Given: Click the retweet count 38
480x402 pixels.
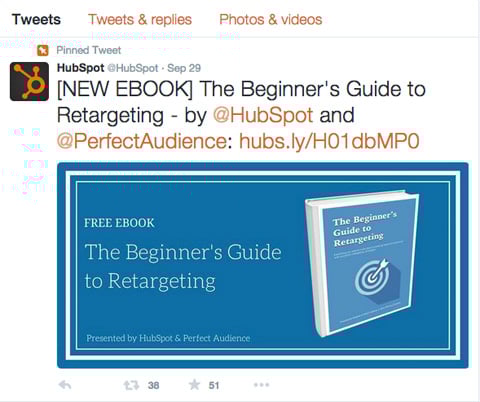Looking at the screenshot, I should [x=153, y=386].
